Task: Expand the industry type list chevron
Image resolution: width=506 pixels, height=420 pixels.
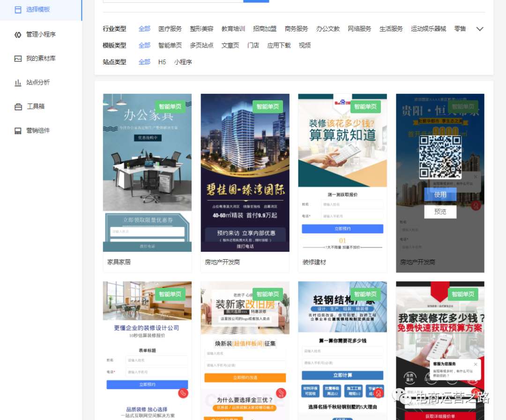Action: point(479,29)
